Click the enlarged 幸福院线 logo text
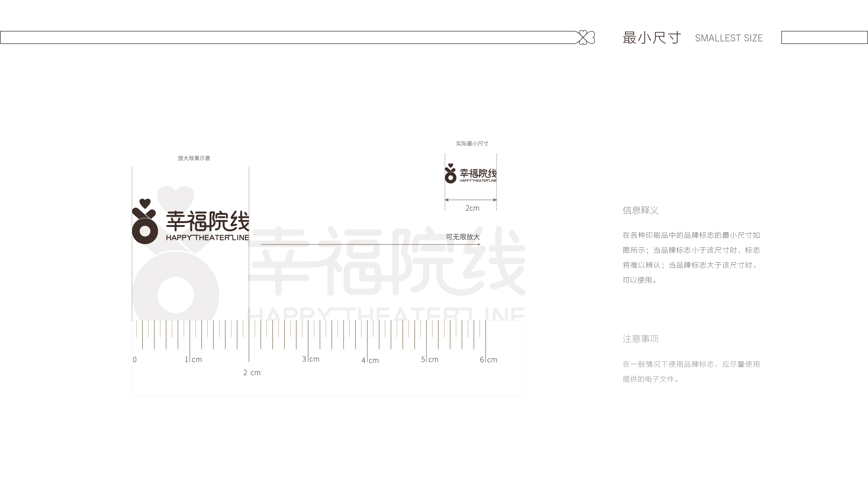The image size is (868, 488). click(x=208, y=221)
